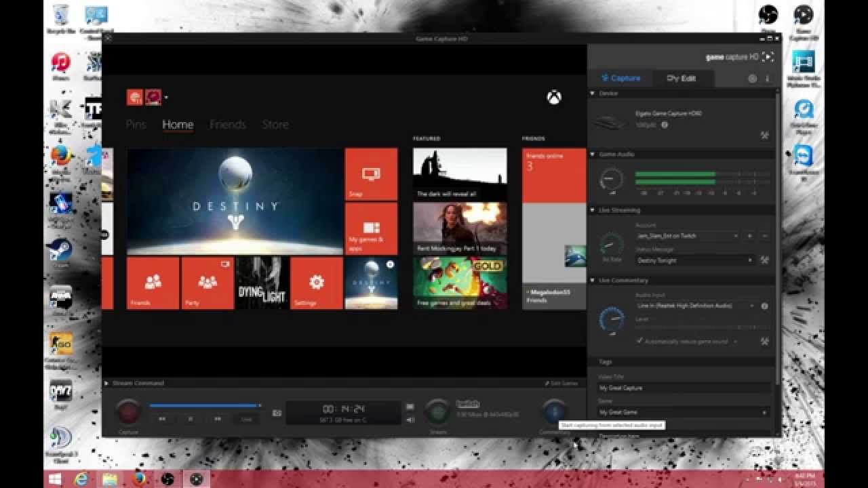Collapse the Live Streaming section

coord(592,210)
